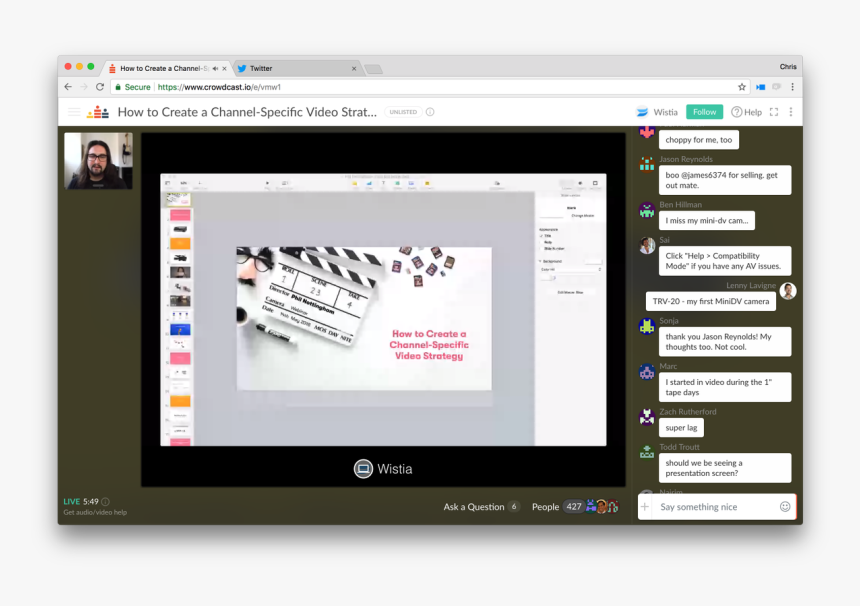Image resolution: width=860 pixels, height=606 pixels.
Task: Expand the People attendee list
Action: 546,507
